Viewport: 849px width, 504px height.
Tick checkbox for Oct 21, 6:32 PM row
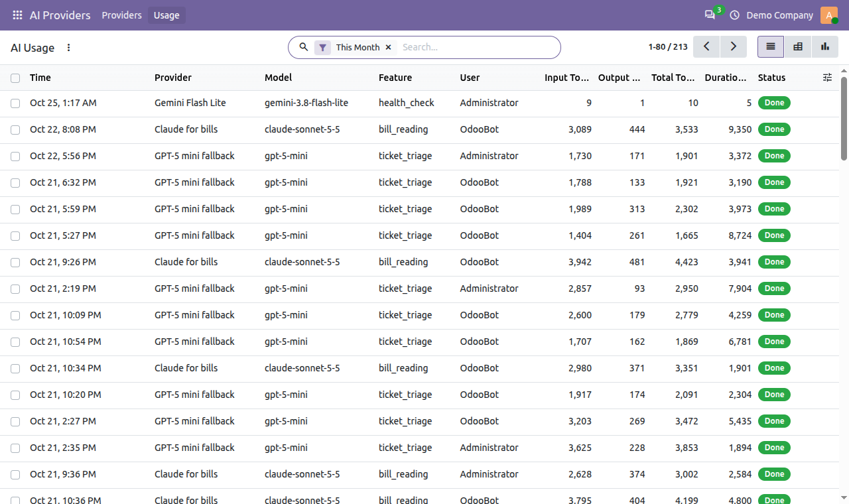coord(15,183)
